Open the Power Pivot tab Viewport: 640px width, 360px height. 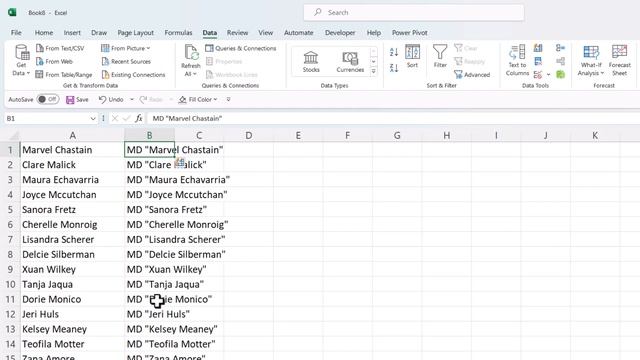click(x=409, y=33)
